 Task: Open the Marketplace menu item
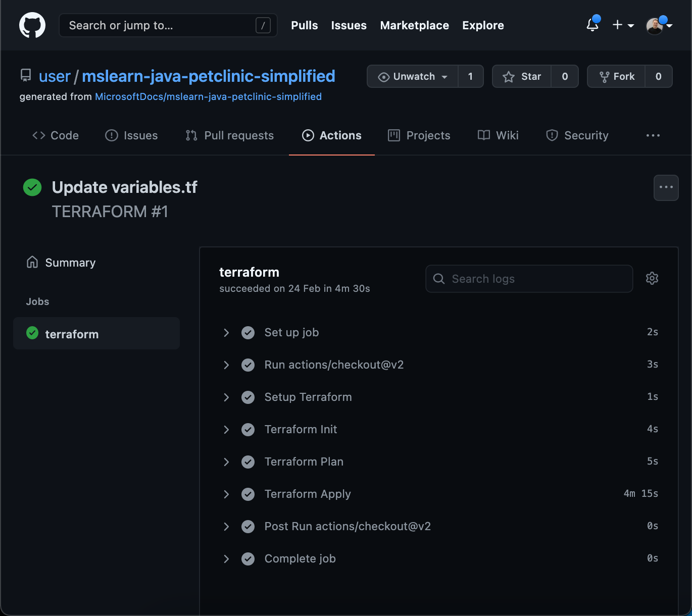point(414,25)
